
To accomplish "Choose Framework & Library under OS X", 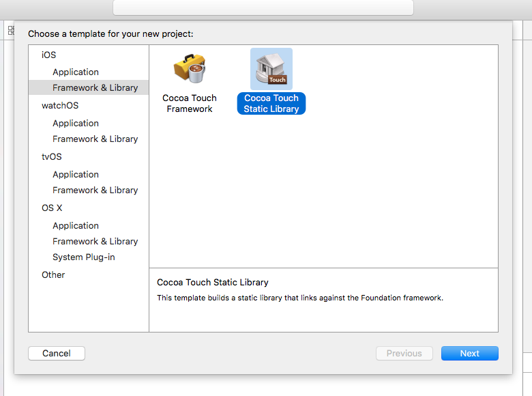I will click(95, 242).
